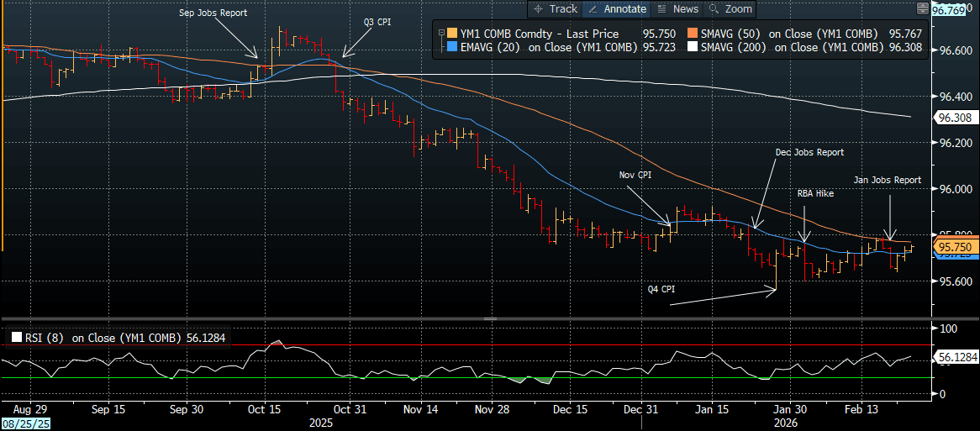Click the white RSI (8) legend swatch
Image resolution: width=980 pixels, height=431 pixels.
click(x=15, y=338)
